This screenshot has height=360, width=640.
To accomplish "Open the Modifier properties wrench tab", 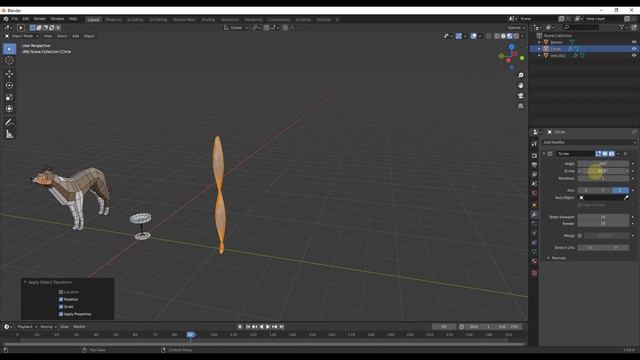I will [x=534, y=214].
